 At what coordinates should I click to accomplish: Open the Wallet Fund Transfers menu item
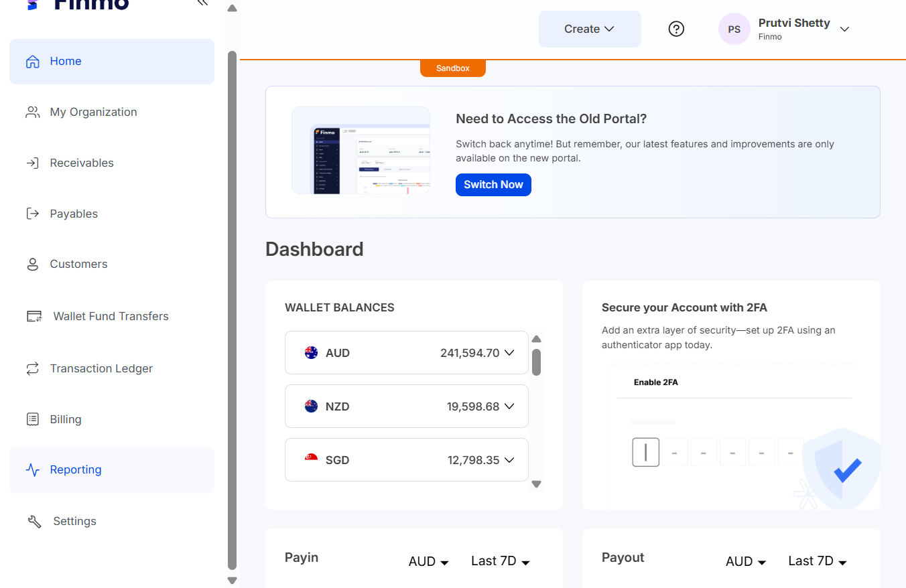(112, 316)
